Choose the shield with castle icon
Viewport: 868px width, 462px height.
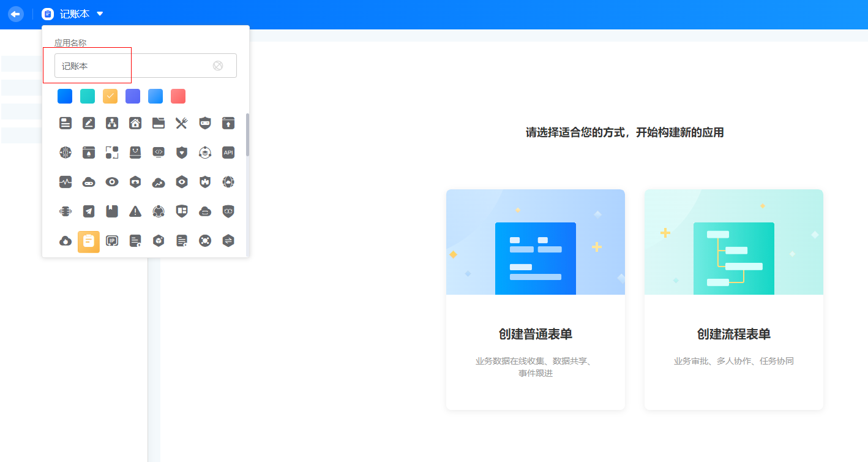[x=205, y=182]
